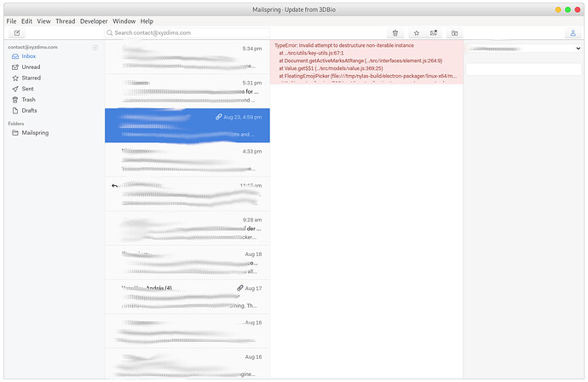Open the email from 4:33 pm
Screen dimensions: 588x382
pyautogui.click(x=187, y=159)
